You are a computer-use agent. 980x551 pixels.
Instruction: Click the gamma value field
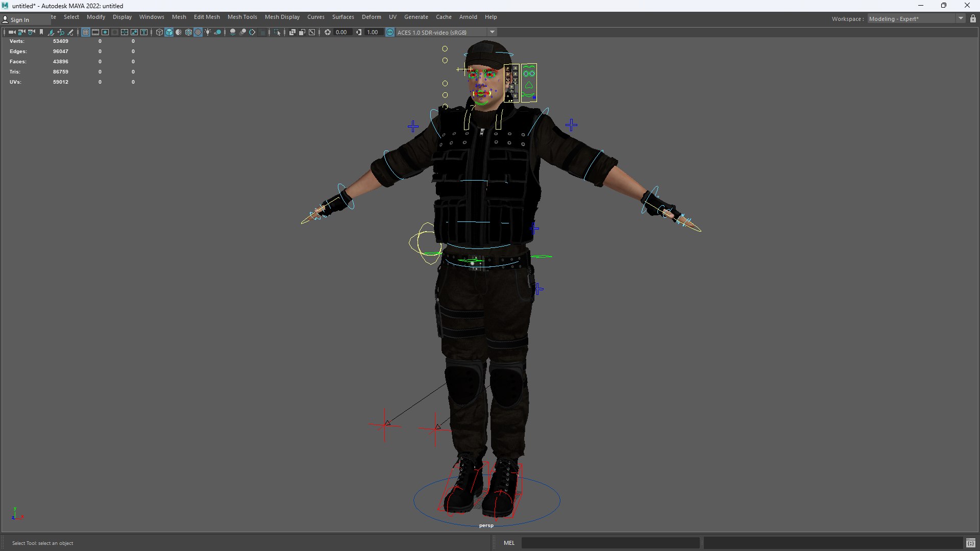pyautogui.click(x=373, y=32)
